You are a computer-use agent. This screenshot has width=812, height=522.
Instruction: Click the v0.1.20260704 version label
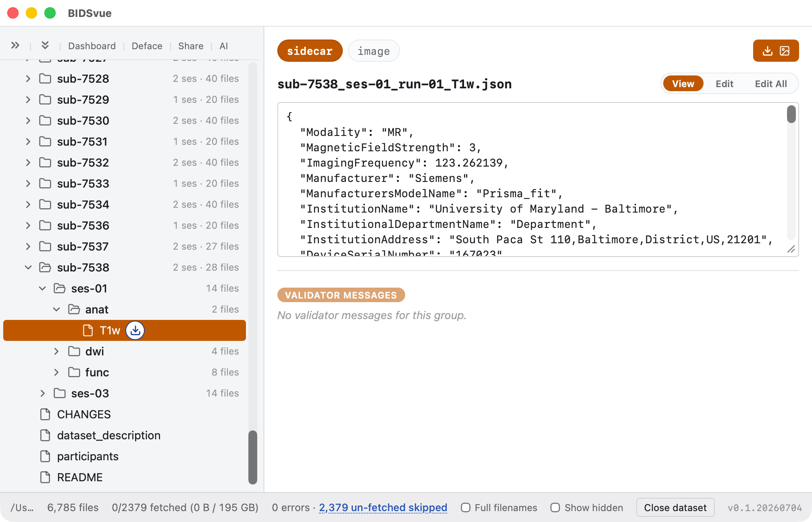764,507
